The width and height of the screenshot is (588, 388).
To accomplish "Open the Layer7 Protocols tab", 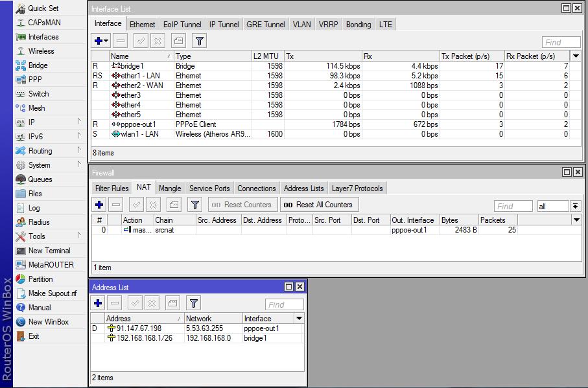I will tap(357, 188).
